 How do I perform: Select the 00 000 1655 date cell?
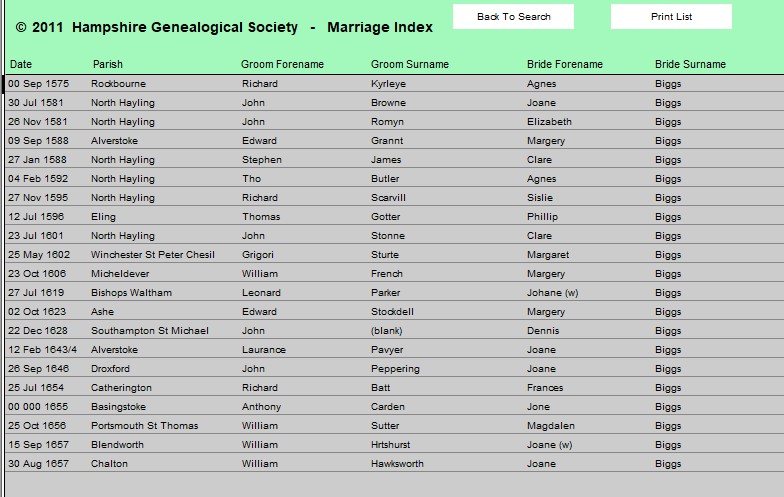(x=38, y=407)
